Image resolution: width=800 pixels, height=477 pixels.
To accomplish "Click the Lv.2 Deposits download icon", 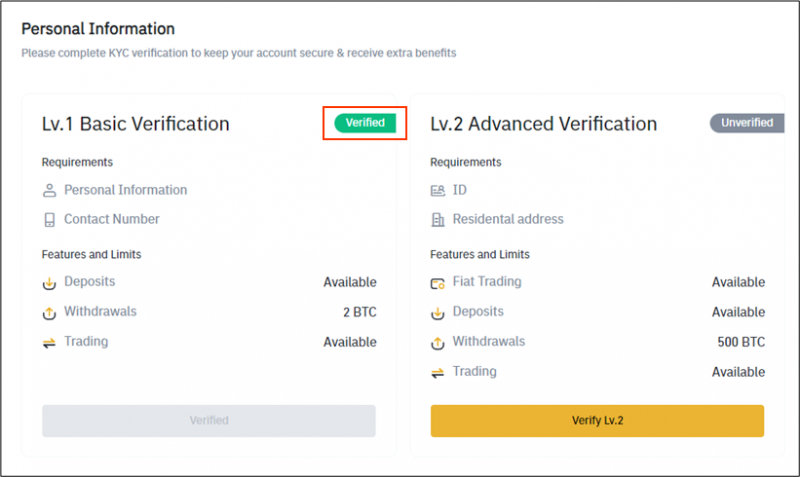I will (x=438, y=313).
